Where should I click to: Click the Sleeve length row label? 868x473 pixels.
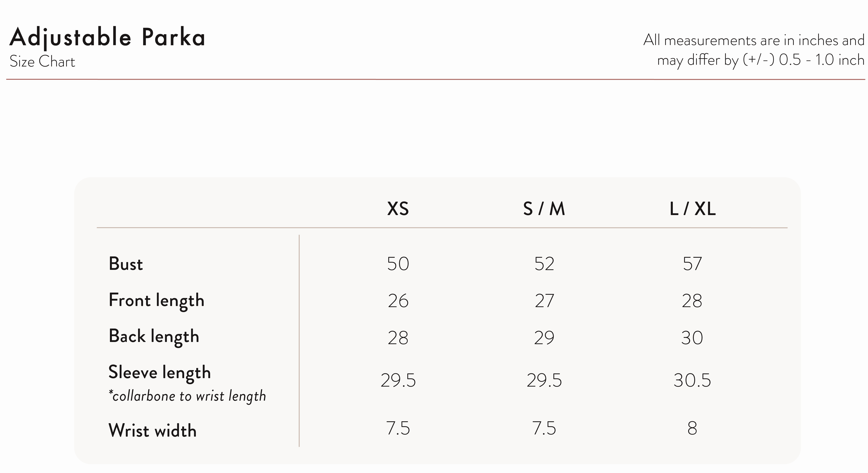click(159, 373)
